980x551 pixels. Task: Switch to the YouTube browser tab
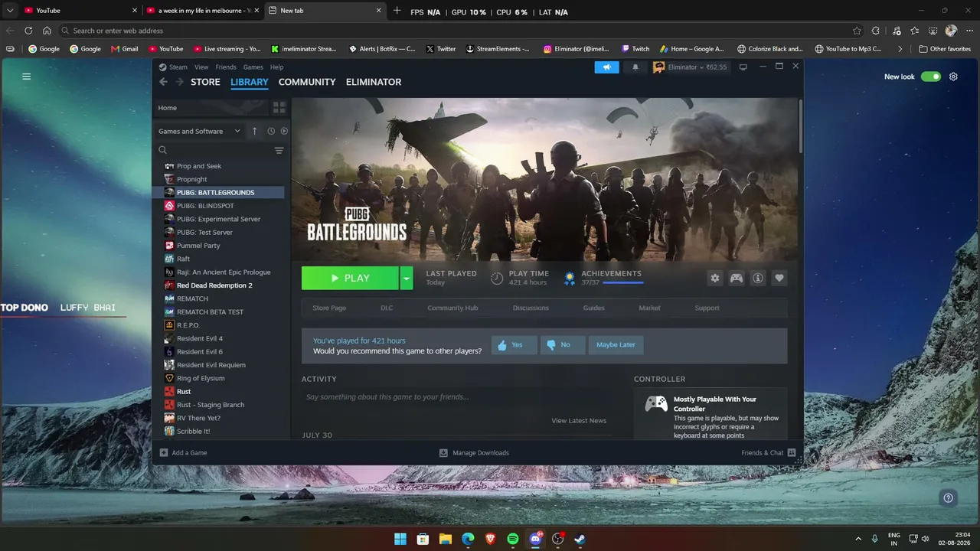pos(80,11)
